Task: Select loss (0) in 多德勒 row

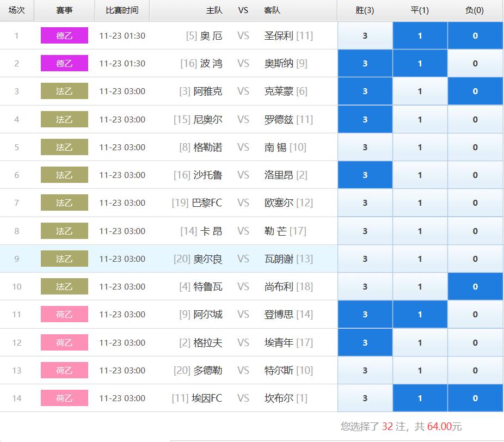Action: 475,370
